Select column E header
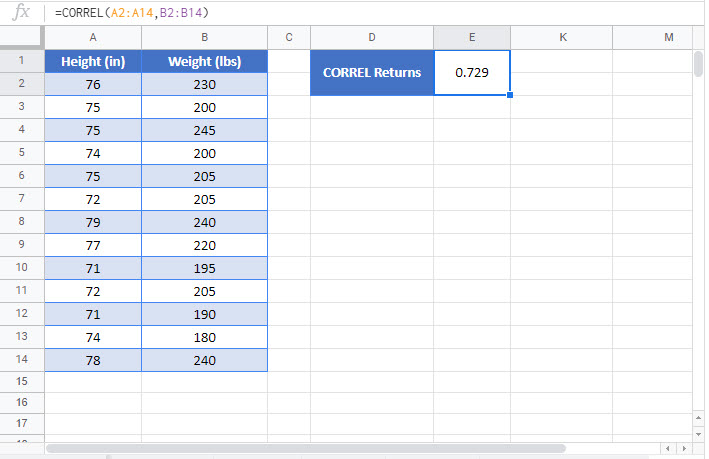 pyautogui.click(x=472, y=38)
